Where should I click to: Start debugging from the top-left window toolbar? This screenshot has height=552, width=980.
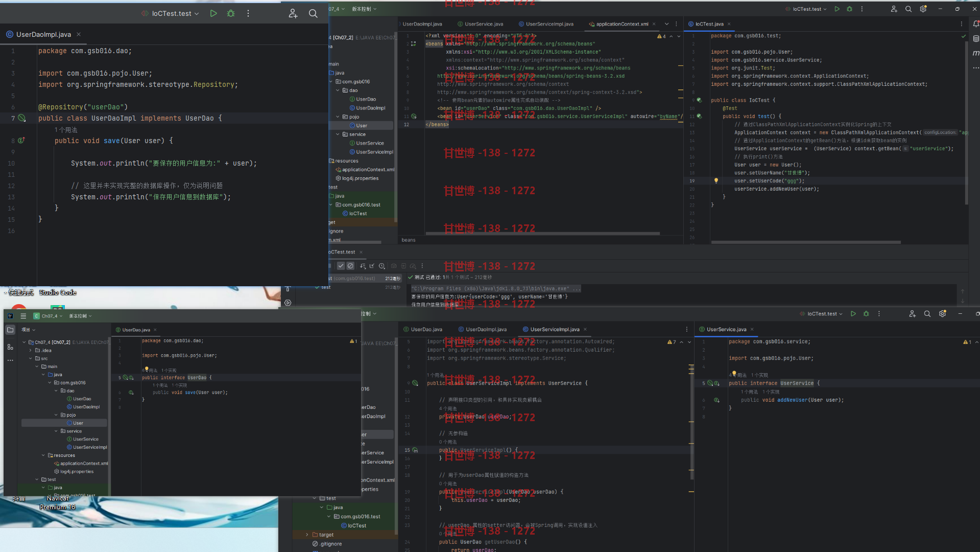pyautogui.click(x=231, y=13)
